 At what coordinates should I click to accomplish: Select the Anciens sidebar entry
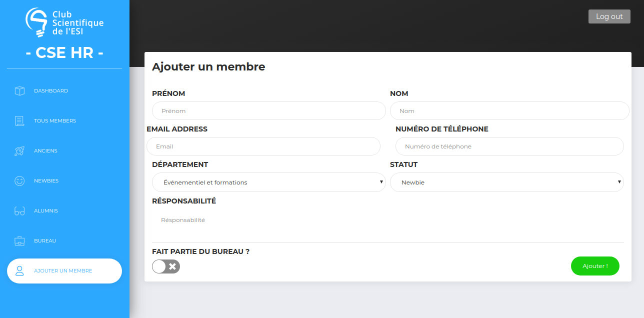coord(64,151)
